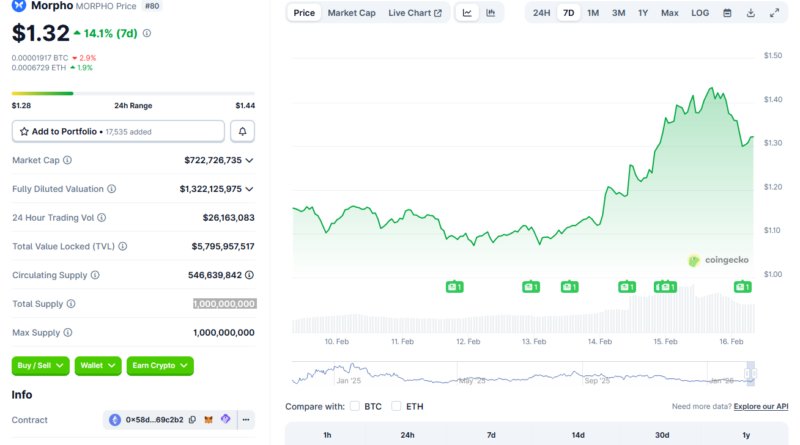Toggle LOG scale on chart
This screenshot has width=800, height=445.
[700, 13]
